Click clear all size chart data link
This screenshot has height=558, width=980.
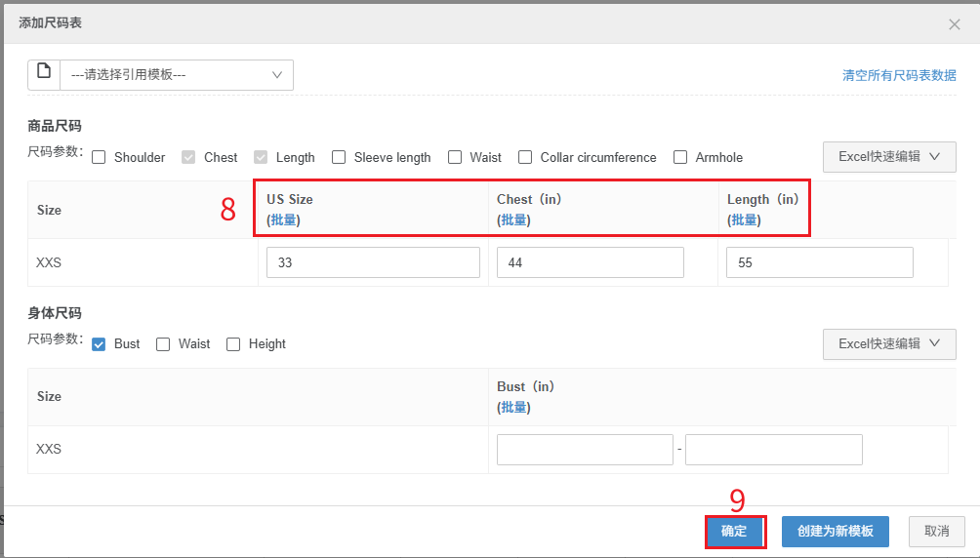899,75
